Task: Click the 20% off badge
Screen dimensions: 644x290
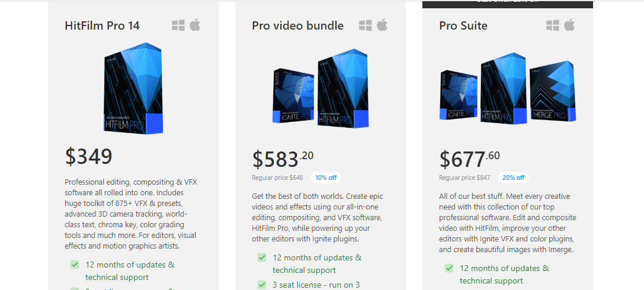Action: click(x=514, y=178)
